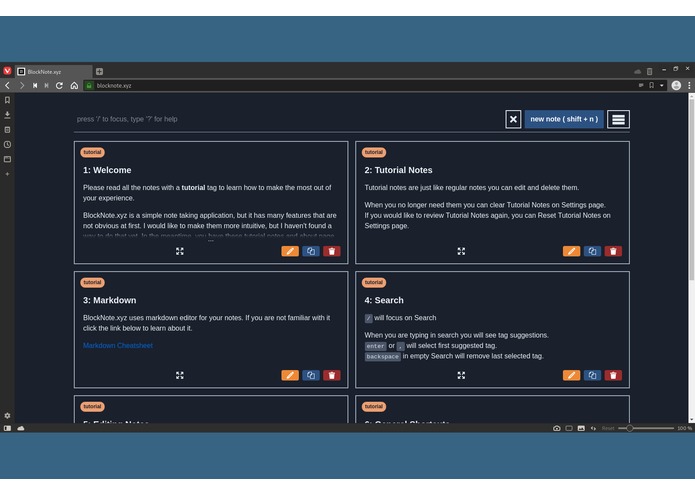The image size is (695, 494).
Task: Open Vivaldi main menu logo
Action: [8, 71]
